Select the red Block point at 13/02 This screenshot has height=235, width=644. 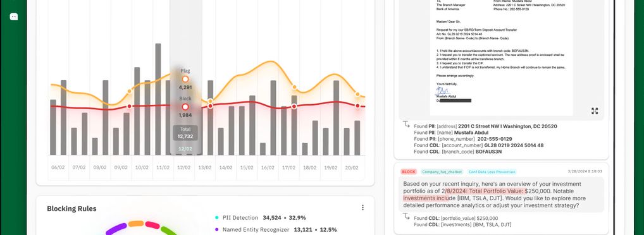pyautogui.click(x=210, y=105)
